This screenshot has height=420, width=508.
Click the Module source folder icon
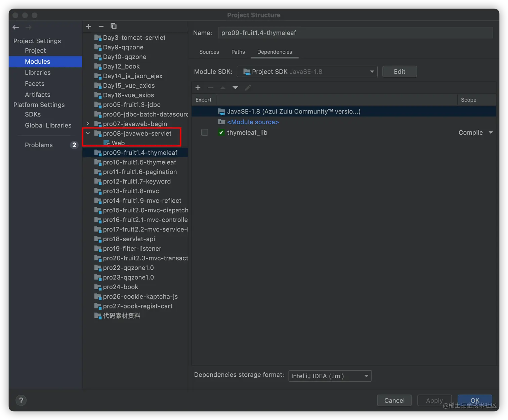221,122
